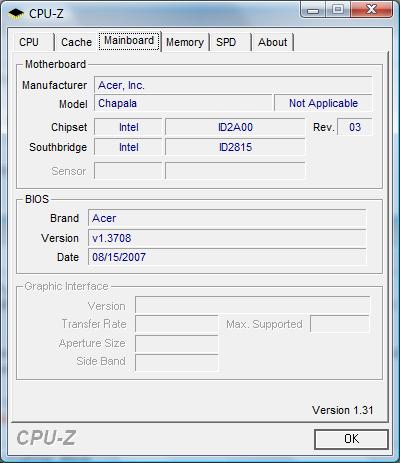Click the Southbridge label
This screenshot has width=400, height=463.
coord(58,147)
